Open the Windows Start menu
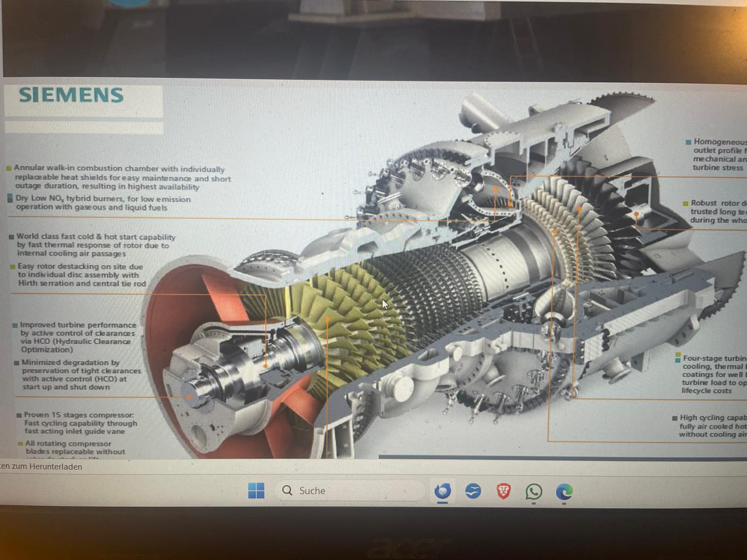The height and width of the screenshot is (560, 747). pyautogui.click(x=256, y=490)
